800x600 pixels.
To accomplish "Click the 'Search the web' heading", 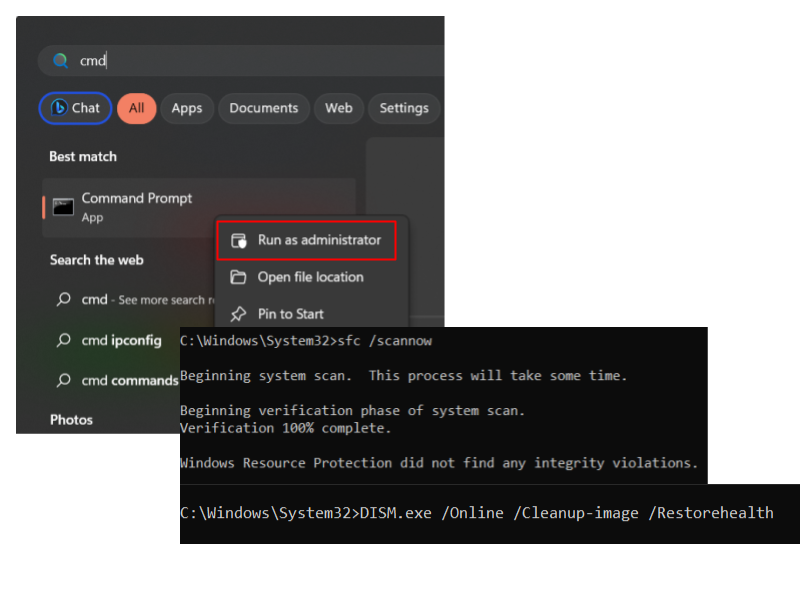I will [x=97, y=260].
